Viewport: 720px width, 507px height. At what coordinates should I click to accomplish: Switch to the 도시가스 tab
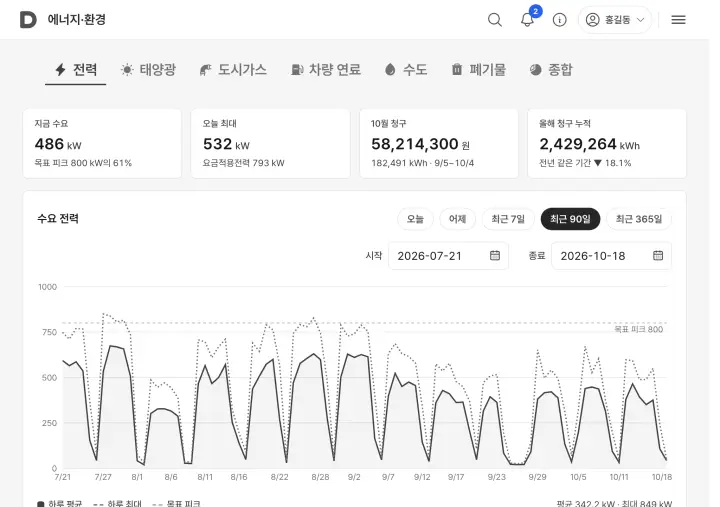pos(233,70)
